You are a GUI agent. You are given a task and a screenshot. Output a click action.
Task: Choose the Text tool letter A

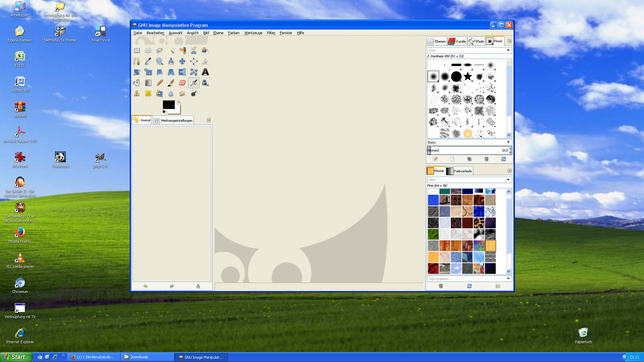[x=205, y=72]
